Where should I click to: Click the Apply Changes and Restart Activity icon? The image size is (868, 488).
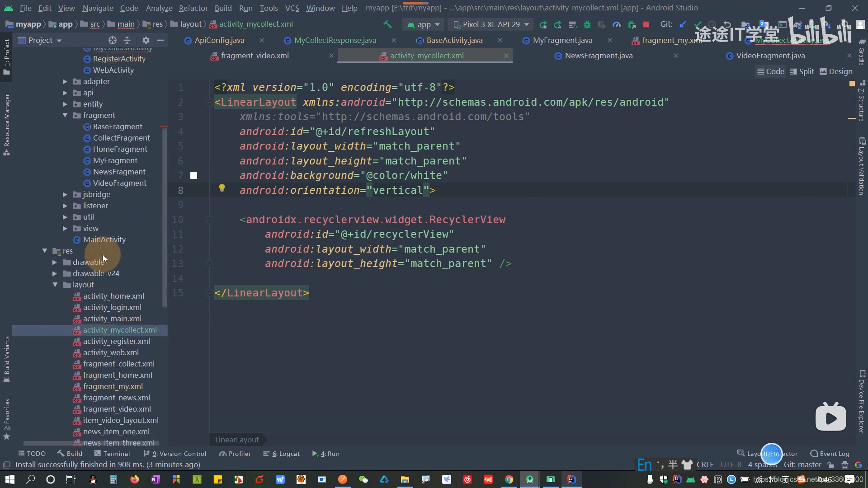coord(558,24)
